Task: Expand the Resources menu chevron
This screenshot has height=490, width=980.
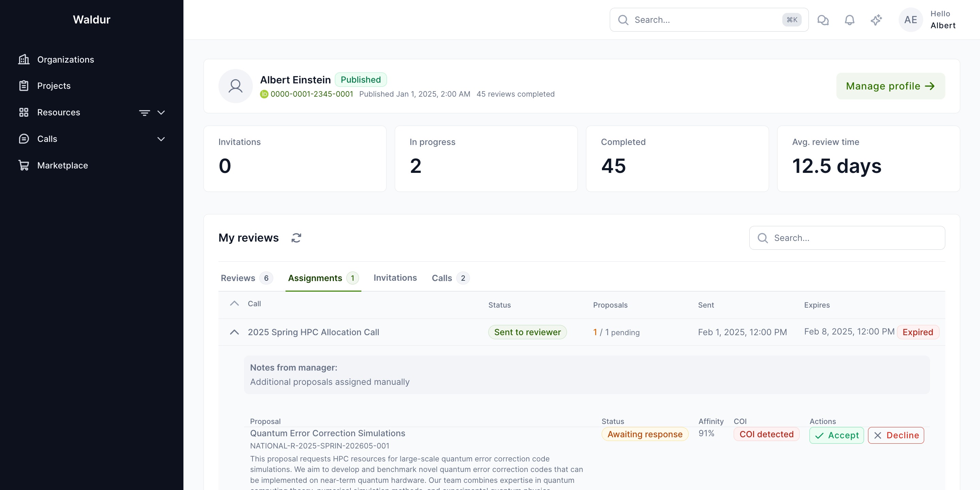Action: pyautogui.click(x=161, y=113)
